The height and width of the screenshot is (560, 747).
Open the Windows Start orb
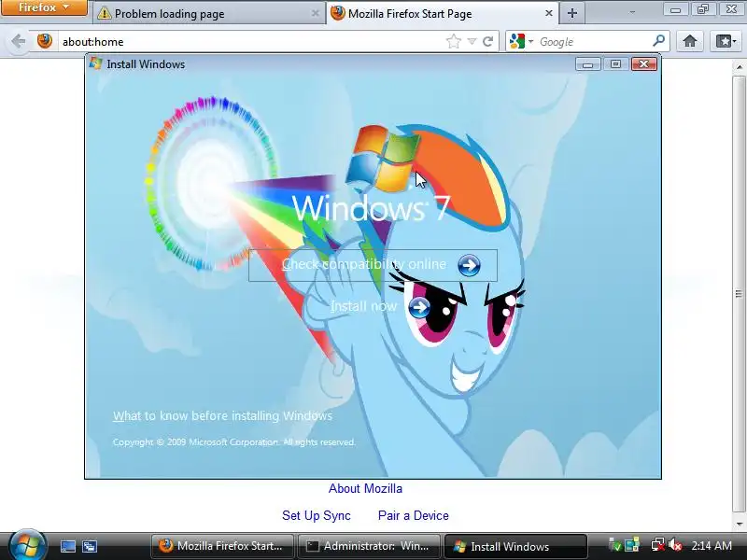click(x=27, y=545)
